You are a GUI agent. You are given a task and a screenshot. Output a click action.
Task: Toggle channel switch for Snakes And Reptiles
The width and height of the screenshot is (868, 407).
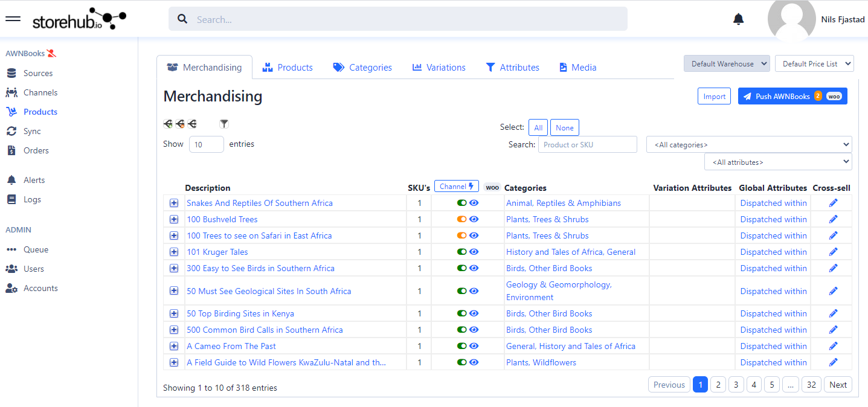462,203
